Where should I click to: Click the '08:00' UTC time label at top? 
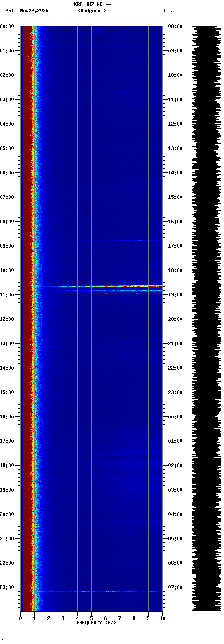[175, 26]
